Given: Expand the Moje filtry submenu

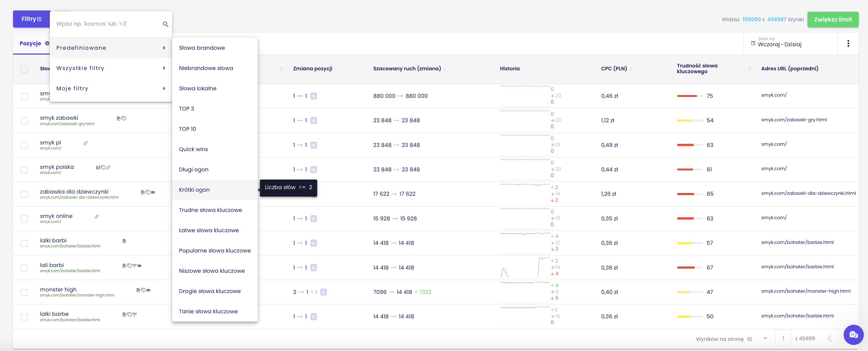Looking at the screenshot, I should [111, 88].
